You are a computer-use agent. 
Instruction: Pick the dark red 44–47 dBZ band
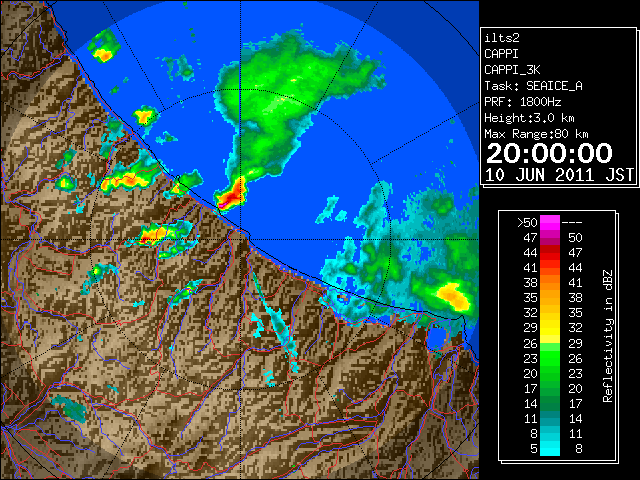(550, 253)
